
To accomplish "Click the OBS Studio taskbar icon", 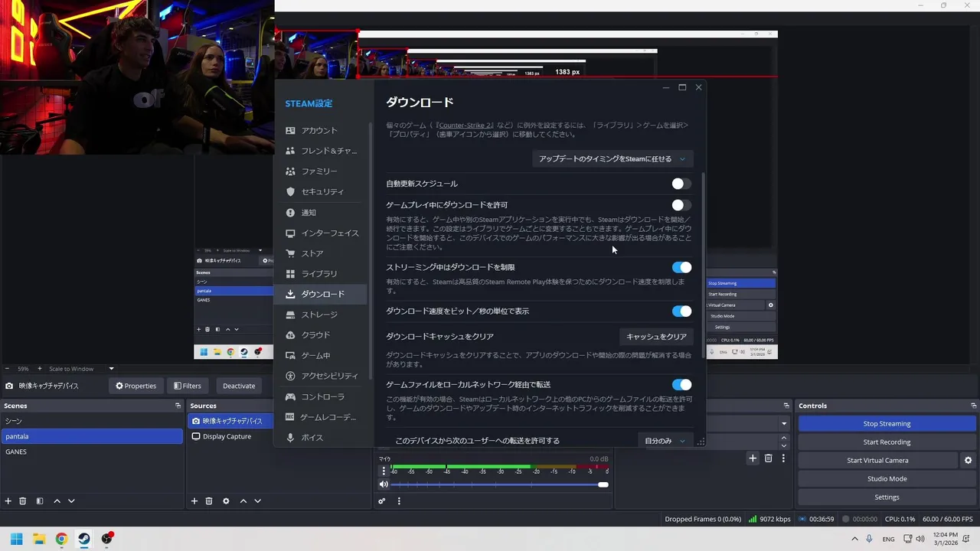I will [107, 539].
